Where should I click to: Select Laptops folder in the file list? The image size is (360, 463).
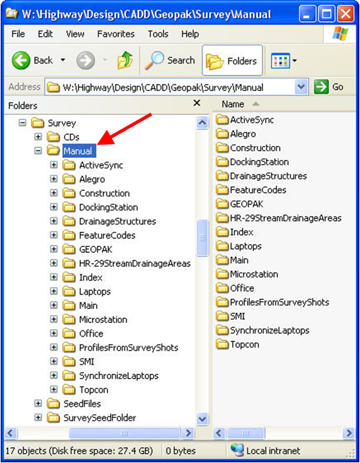point(239,246)
